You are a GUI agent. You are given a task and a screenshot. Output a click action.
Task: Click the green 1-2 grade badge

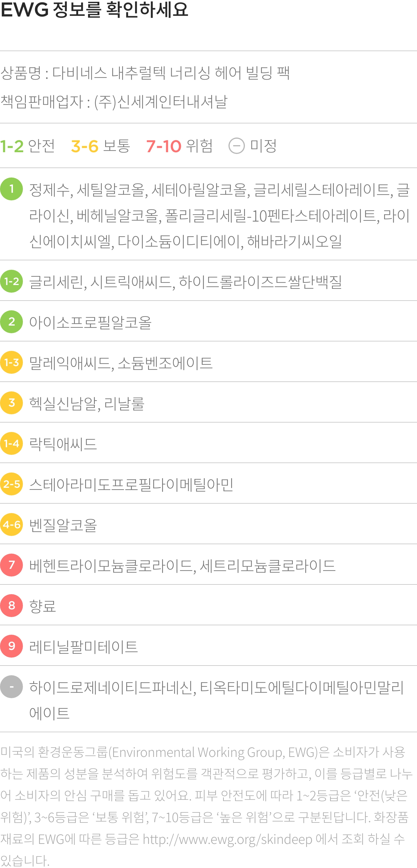coord(11,281)
